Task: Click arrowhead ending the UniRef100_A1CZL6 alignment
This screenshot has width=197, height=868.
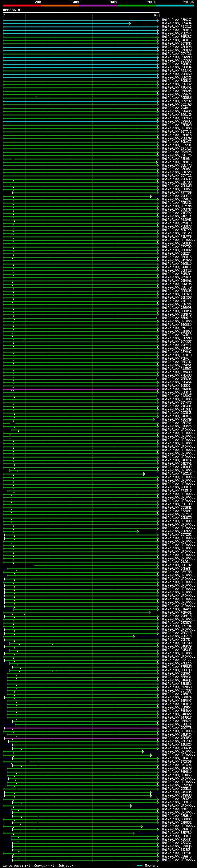Action: (x=144, y=474)
